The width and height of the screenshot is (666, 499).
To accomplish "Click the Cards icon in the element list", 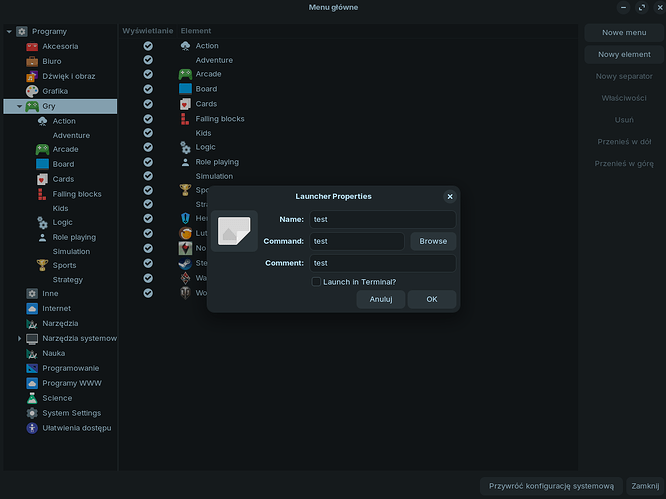I will click(x=185, y=104).
